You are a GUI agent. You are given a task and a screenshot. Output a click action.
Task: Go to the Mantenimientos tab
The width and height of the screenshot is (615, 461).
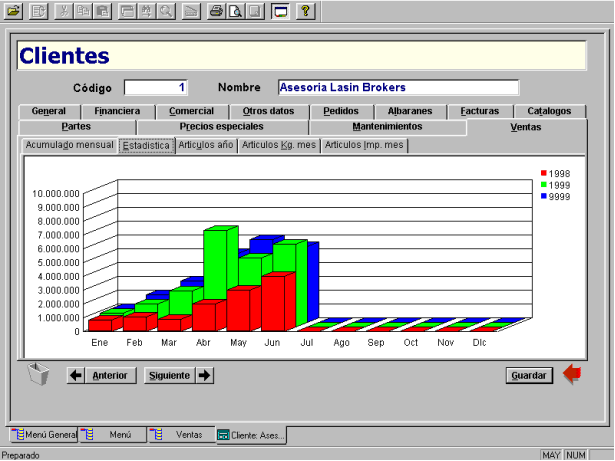tap(387, 127)
